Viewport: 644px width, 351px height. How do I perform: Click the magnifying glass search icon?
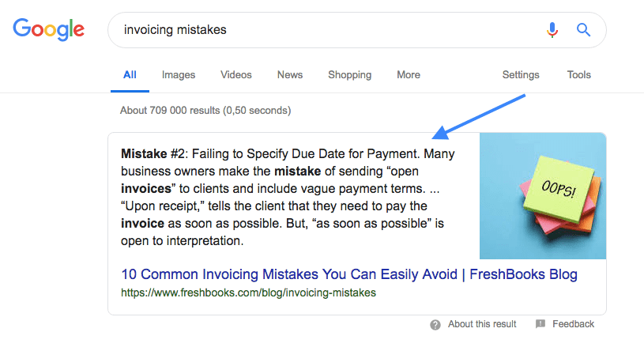[583, 29]
